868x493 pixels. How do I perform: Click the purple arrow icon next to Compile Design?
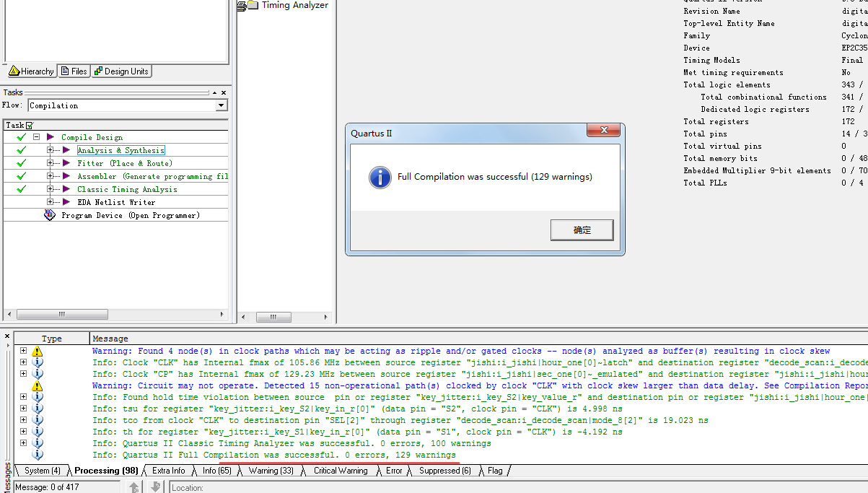(51, 137)
